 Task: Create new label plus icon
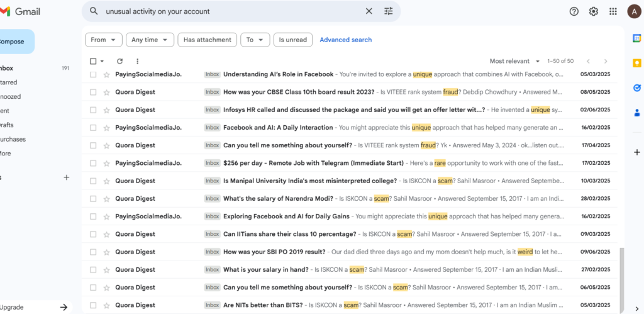coord(67,177)
